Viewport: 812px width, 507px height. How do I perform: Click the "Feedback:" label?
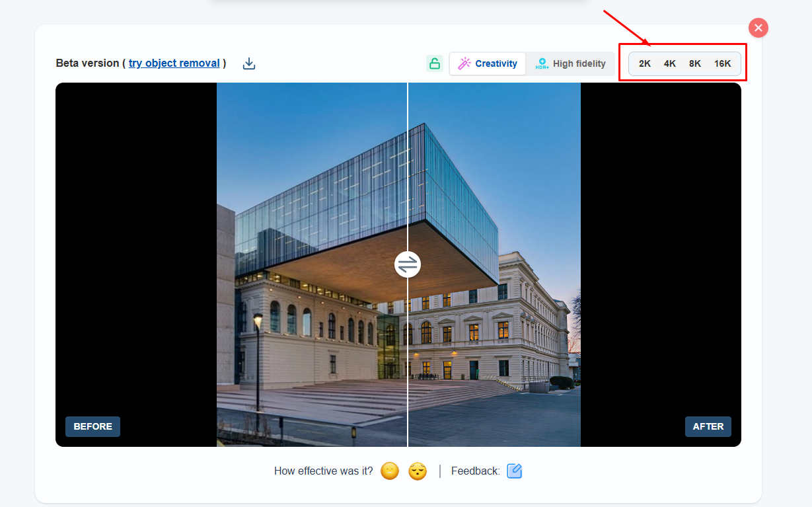(x=476, y=471)
